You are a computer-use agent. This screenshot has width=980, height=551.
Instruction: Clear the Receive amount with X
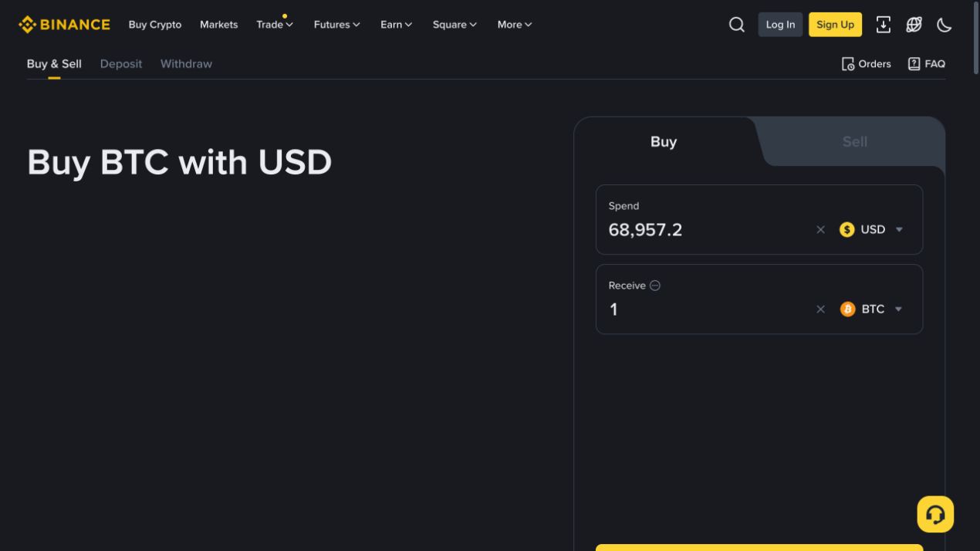tap(820, 309)
